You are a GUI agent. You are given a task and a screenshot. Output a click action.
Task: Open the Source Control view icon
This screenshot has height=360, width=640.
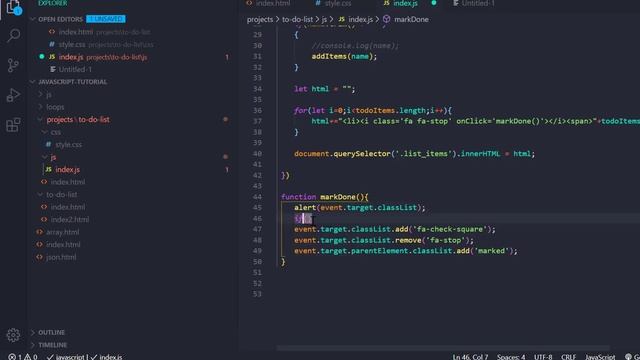click(x=13, y=65)
